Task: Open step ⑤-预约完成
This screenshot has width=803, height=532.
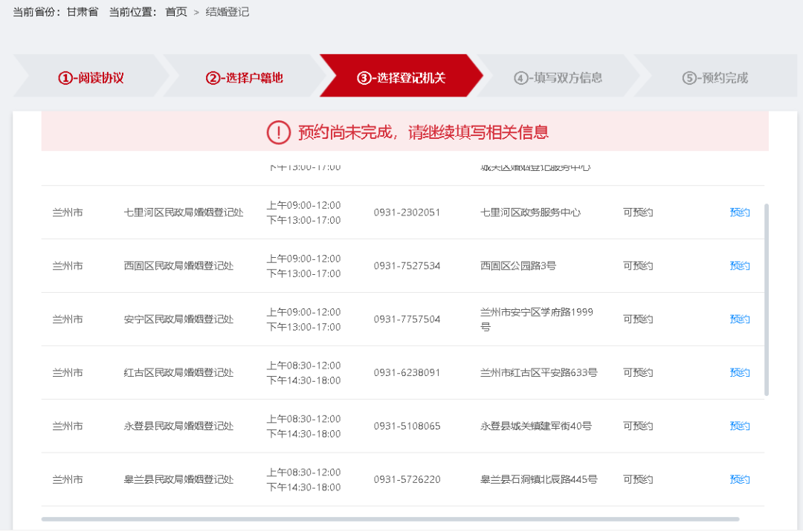Action: (x=715, y=78)
